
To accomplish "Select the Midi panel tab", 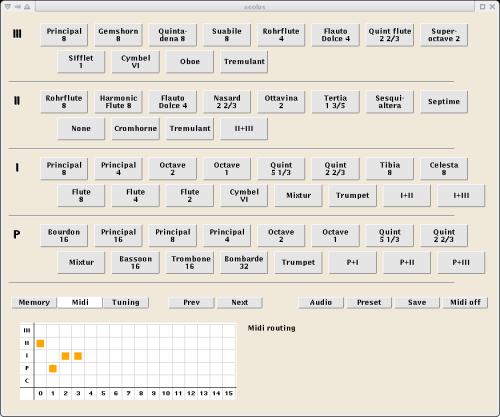I will coord(80,303).
